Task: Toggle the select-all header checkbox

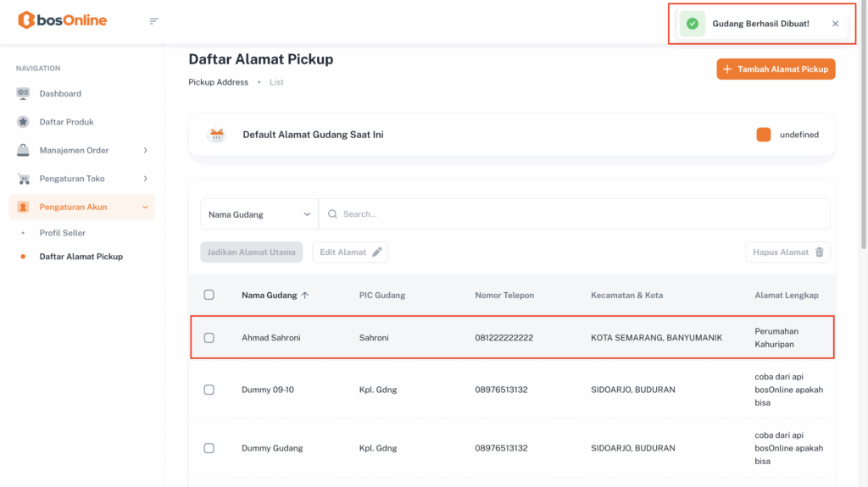Action: (x=209, y=295)
